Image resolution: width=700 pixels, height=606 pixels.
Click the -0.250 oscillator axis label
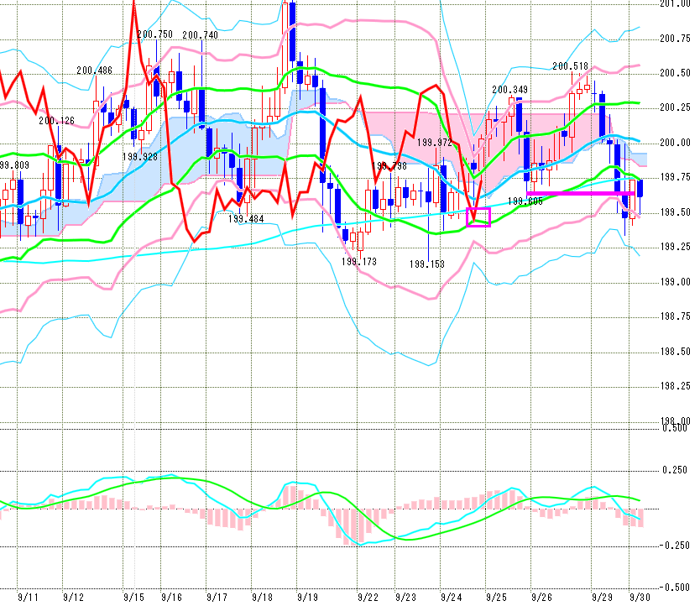674,546
